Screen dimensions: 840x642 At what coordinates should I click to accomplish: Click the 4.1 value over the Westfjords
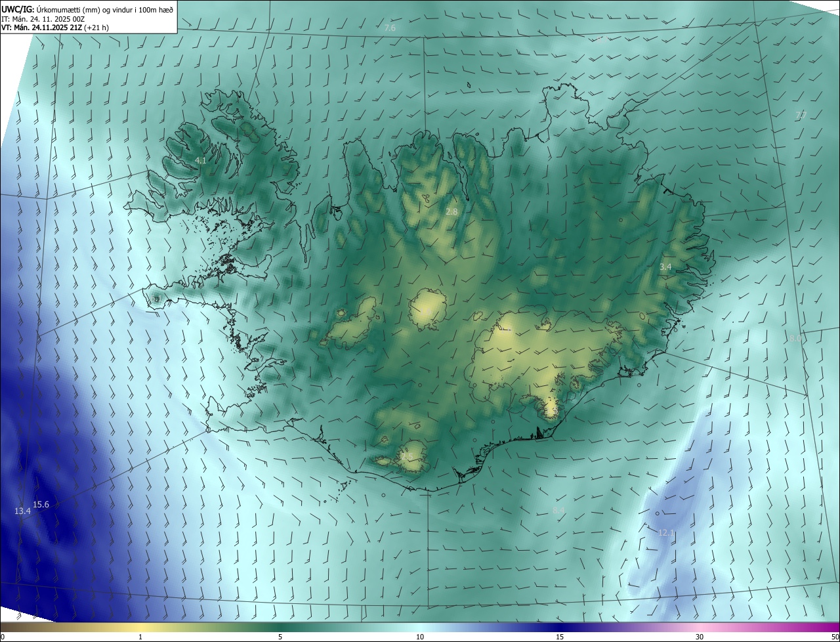pos(201,160)
